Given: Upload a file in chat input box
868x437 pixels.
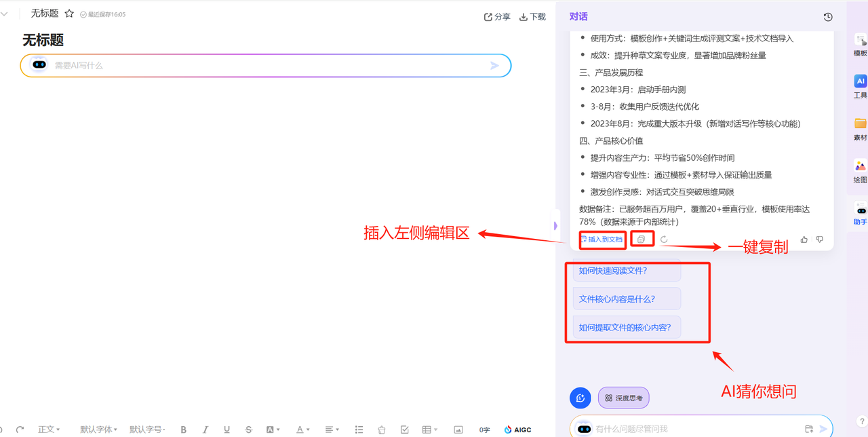Looking at the screenshot, I should pyautogui.click(x=808, y=429).
